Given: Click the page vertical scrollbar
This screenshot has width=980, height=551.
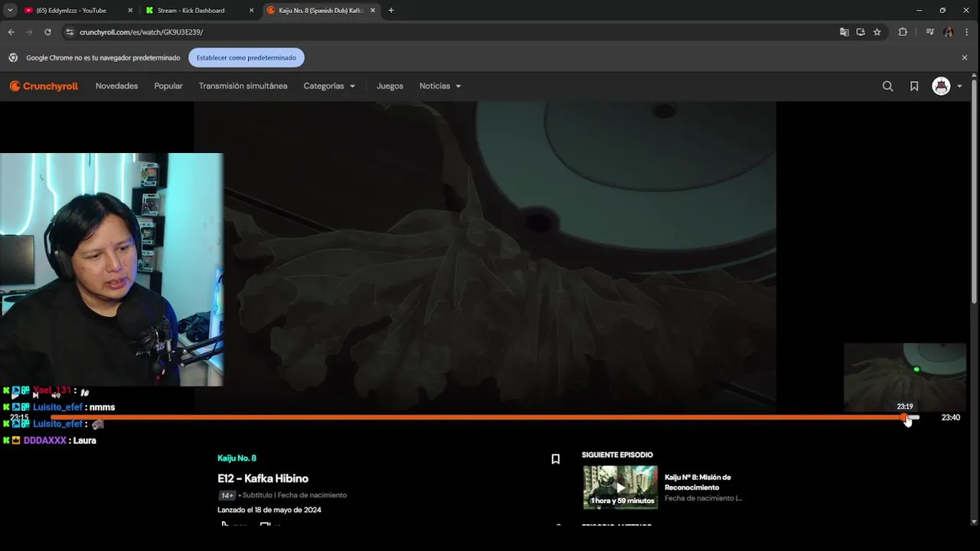Looking at the screenshot, I should click(x=974, y=191).
